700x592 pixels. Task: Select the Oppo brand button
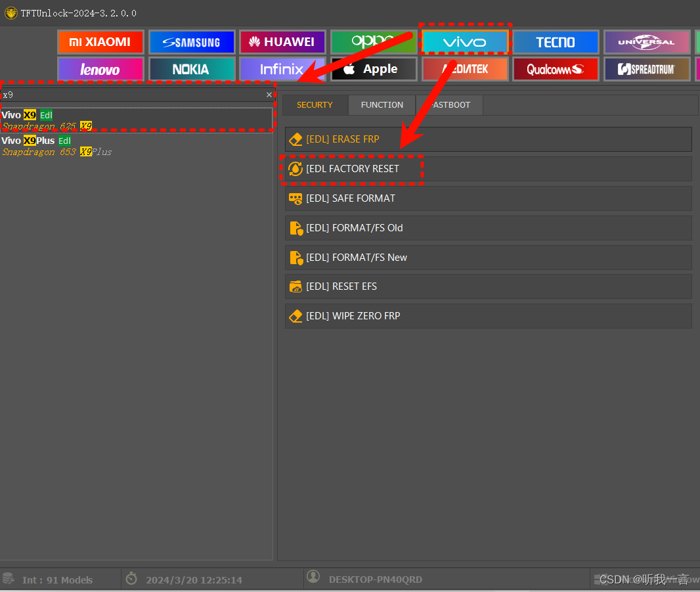pyautogui.click(x=374, y=42)
